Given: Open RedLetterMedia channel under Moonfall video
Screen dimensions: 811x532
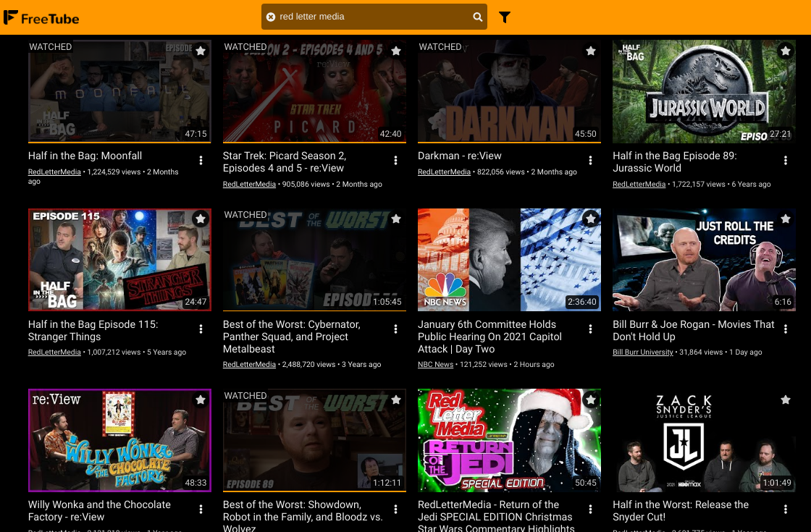Looking at the screenshot, I should pyautogui.click(x=54, y=172).
